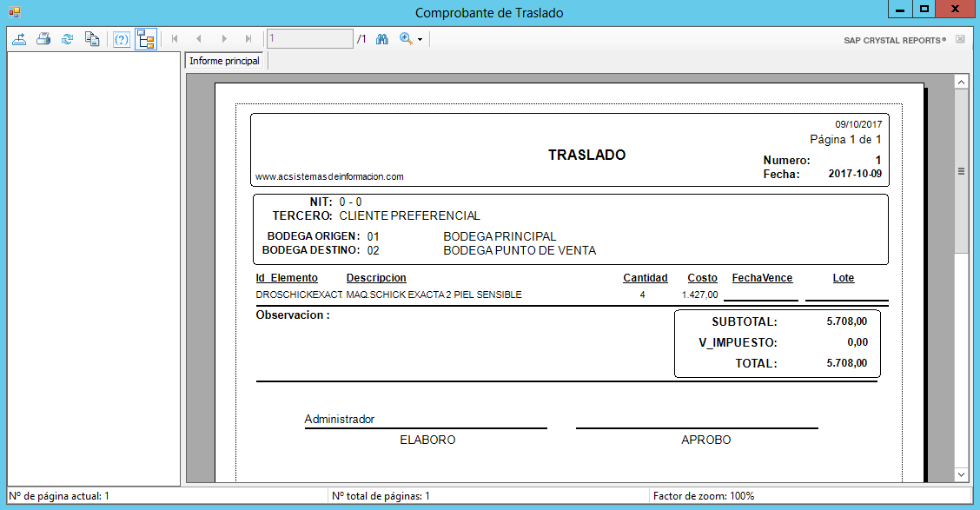980x510 pixels.
Task: Click the page number input field
Action: 309,39
